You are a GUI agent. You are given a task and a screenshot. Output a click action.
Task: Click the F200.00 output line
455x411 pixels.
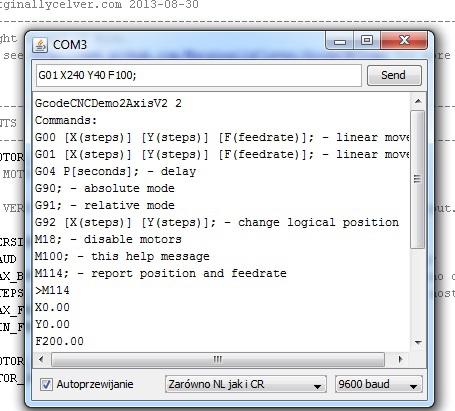(x=59, y=341)
